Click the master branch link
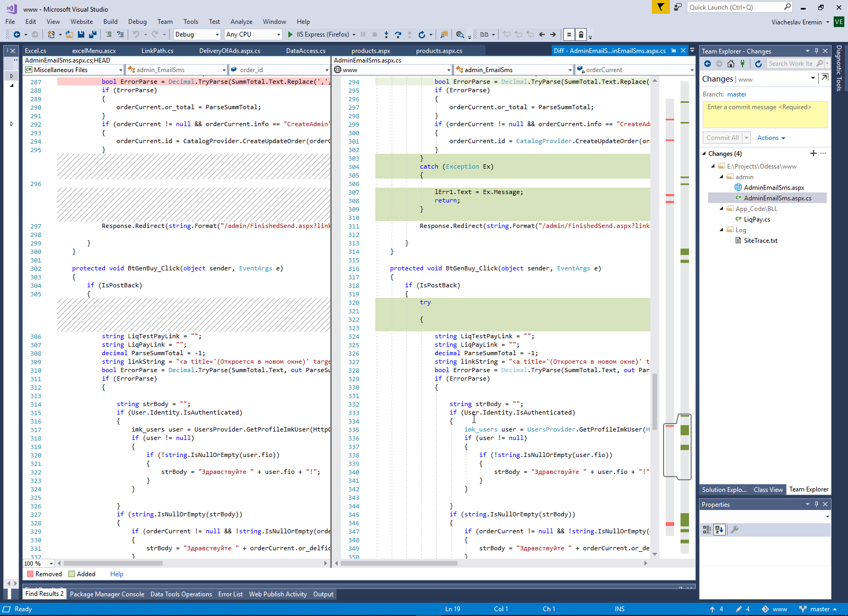Screen dimensions: 848x616 [737, 94]
